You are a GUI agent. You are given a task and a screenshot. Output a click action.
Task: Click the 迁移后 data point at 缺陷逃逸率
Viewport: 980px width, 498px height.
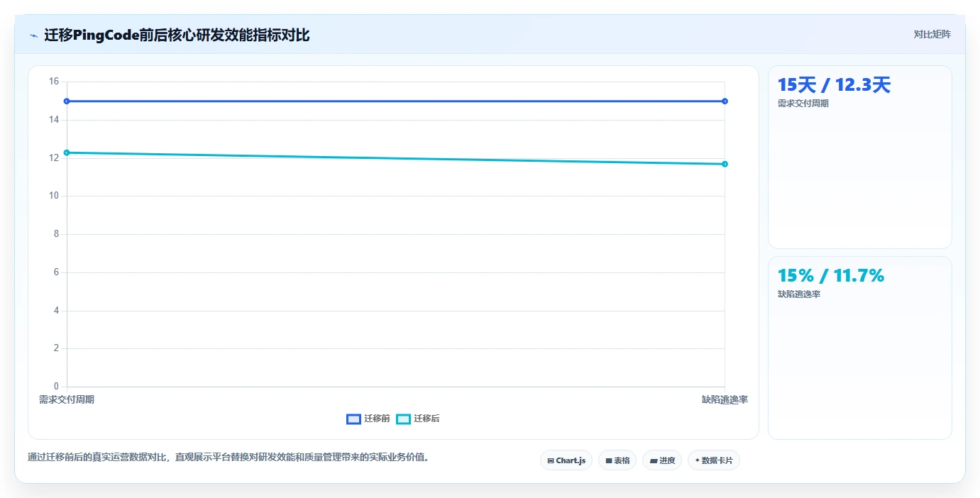tap(725, 164)
